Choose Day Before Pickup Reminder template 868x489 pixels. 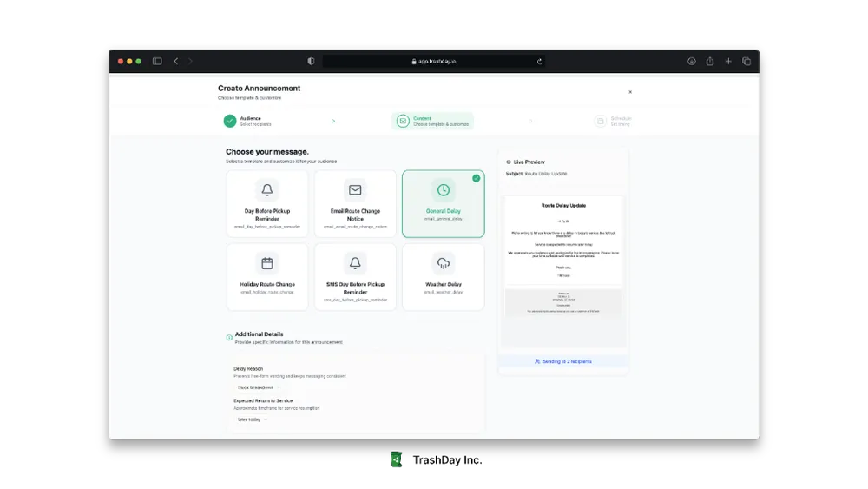pyautogui.click(x=266, y=204)
